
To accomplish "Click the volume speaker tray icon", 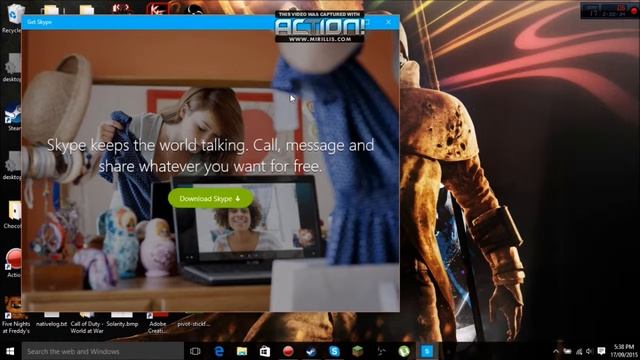I will tap(589, 351).
